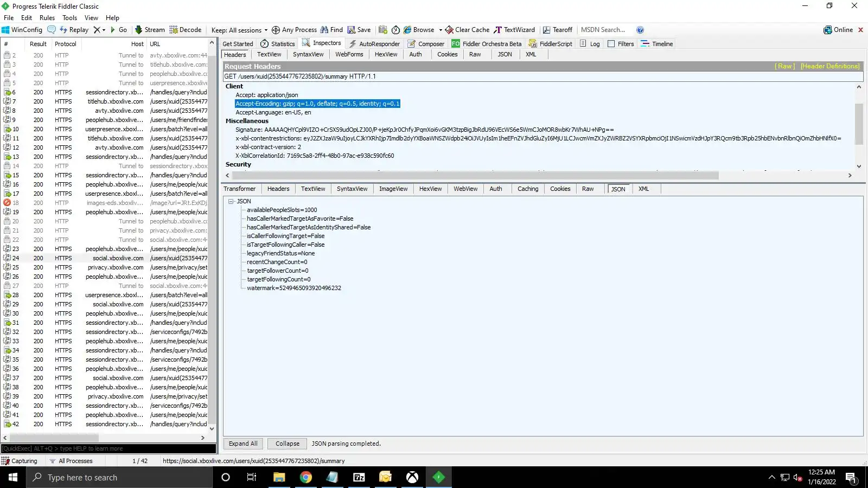Open the Rules menu
Screen dimensions: 868x488
[47, 17]
